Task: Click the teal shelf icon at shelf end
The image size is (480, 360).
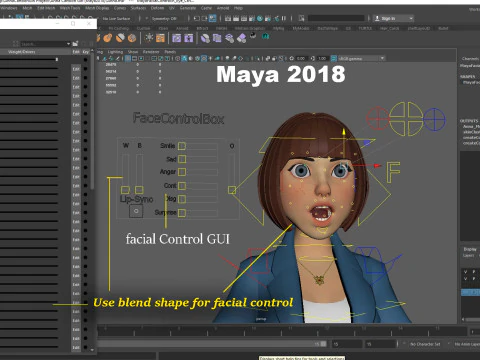Action: pyautogui.click(x=265, y=36)
